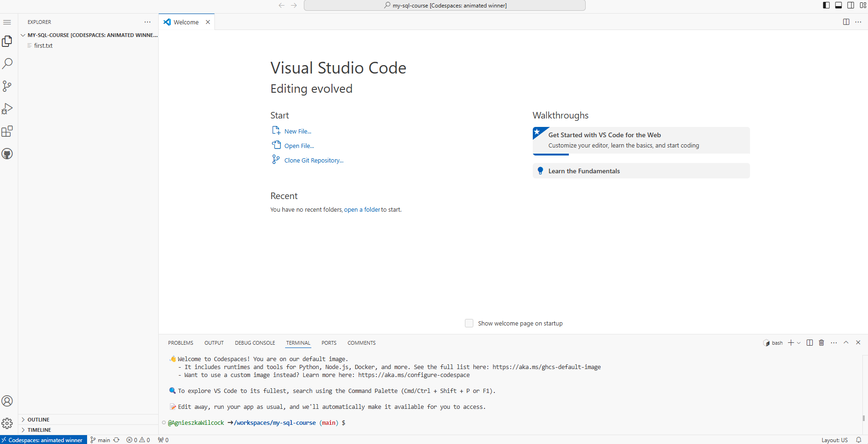Open the application hamburger menu
Viewport: 868px width, 444px height.
(x=7, y=22)
